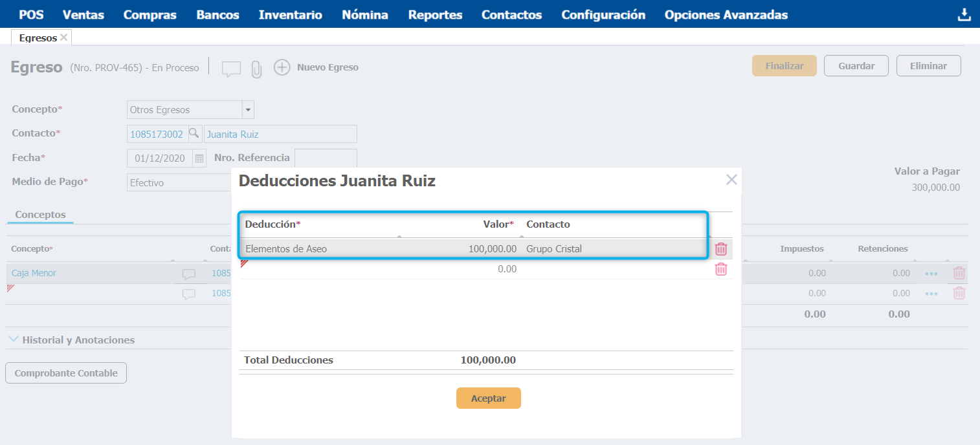Click the comment icon on Caja Menor row
980x445 pixels.
[188, 274]
